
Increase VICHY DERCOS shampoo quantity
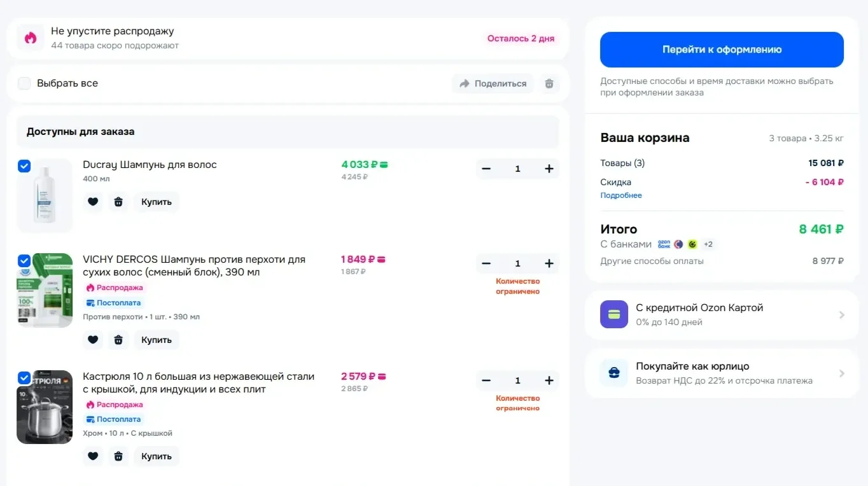[549, 263]
